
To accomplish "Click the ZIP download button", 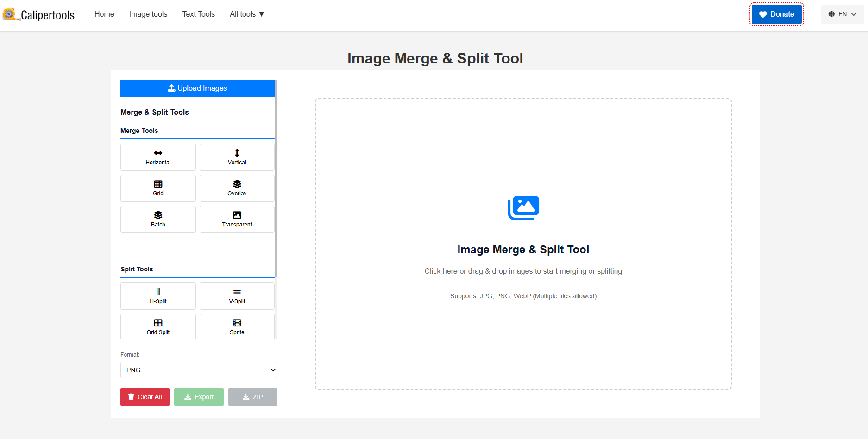I will (253, 397).
